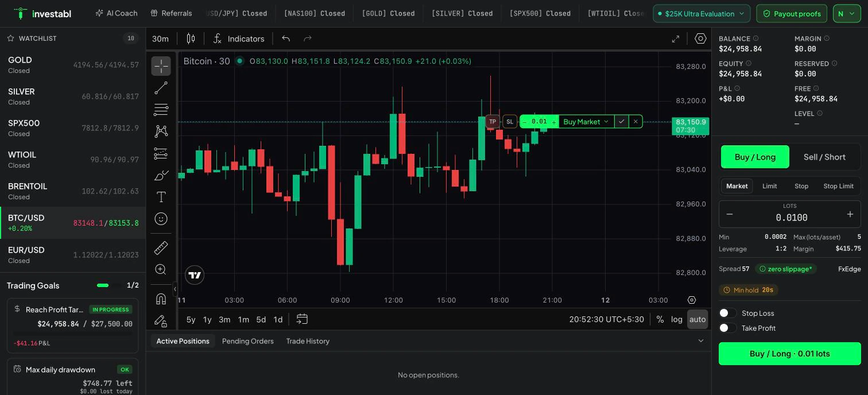Open the AI Coach page
Image resolution: width=868 pixels, height=395 pixels.
pos(117,13)
